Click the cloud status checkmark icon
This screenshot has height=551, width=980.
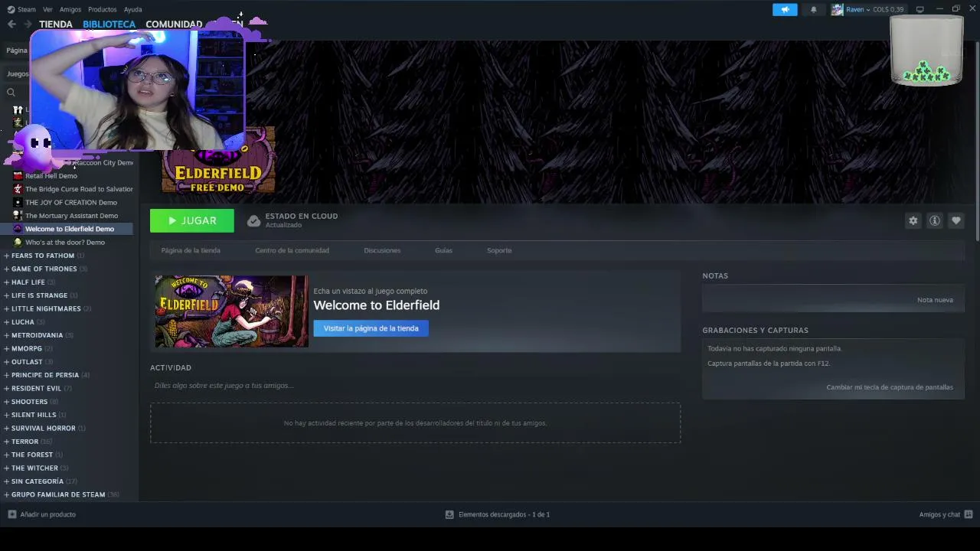pyautogui.click(x=253, y=221)
